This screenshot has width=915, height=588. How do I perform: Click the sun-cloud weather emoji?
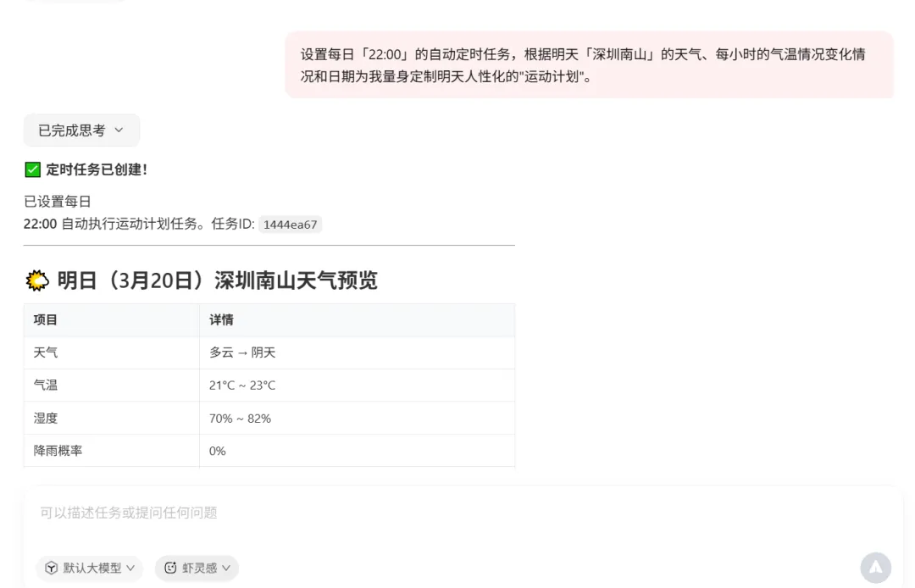37,280
